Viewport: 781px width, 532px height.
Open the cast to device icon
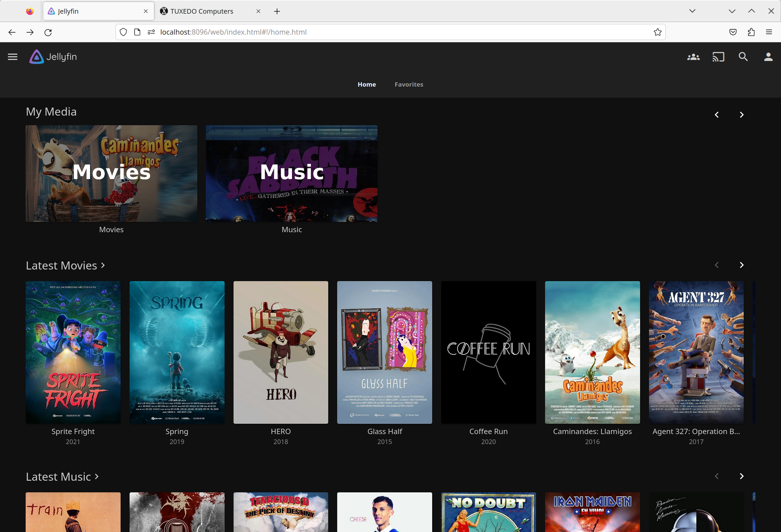[x=718, y=56]
